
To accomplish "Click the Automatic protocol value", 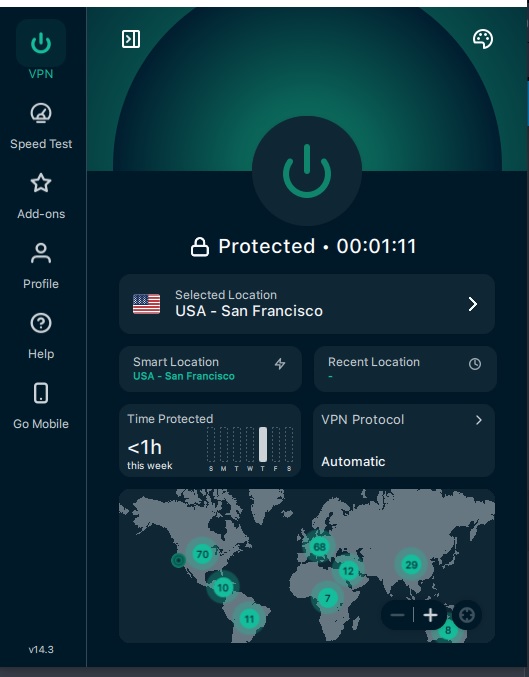I will click(x=353, y=462).
